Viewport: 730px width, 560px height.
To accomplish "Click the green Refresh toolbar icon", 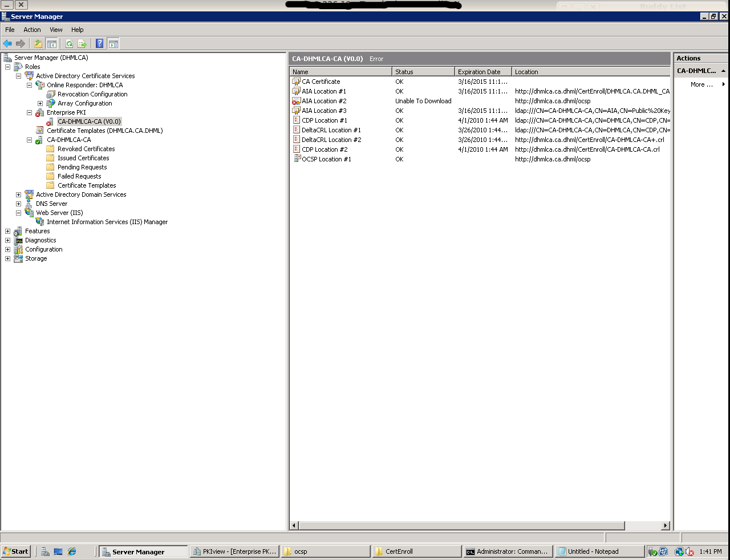I will (x=69, y=43).
